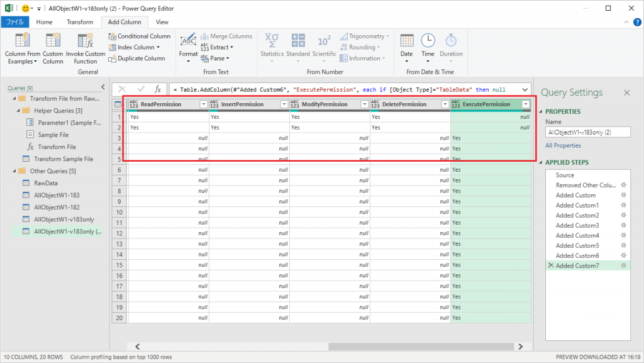Open the View tab
The image size is (644, 363).
(x=162, y=22)
